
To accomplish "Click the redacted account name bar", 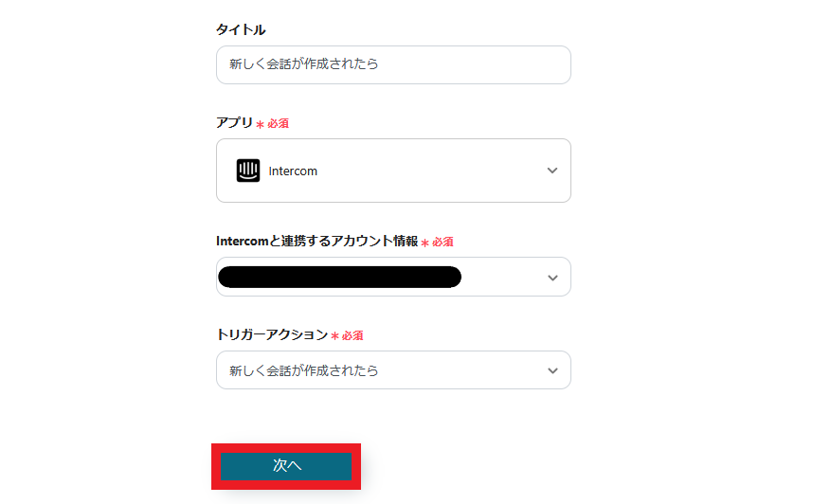I will 339,277.
